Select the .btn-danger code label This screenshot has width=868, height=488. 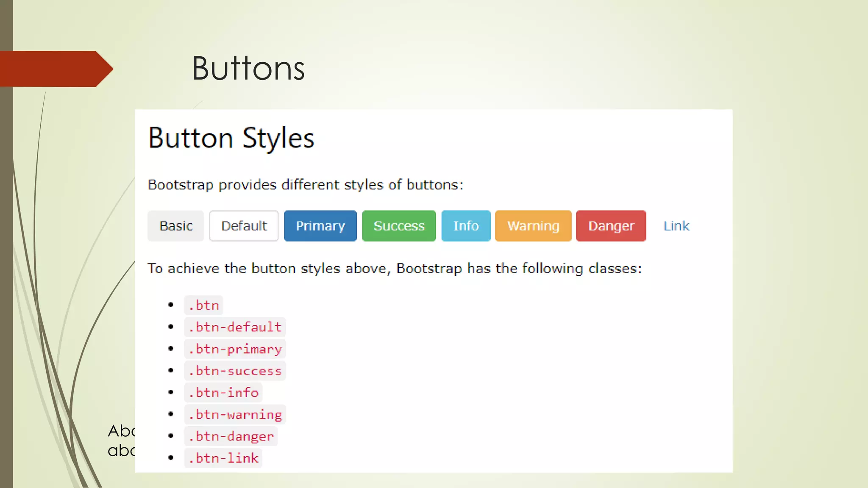pyautogui.click(x=231, y=436)
